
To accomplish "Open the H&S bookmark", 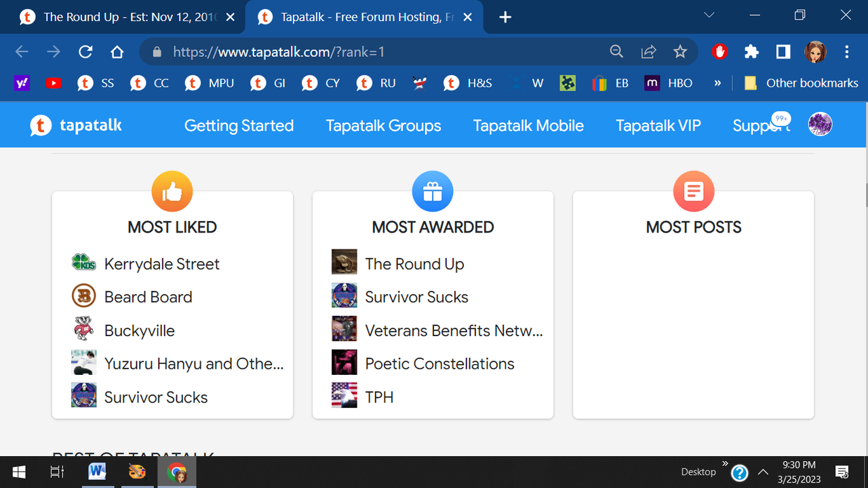I will 468,83.
